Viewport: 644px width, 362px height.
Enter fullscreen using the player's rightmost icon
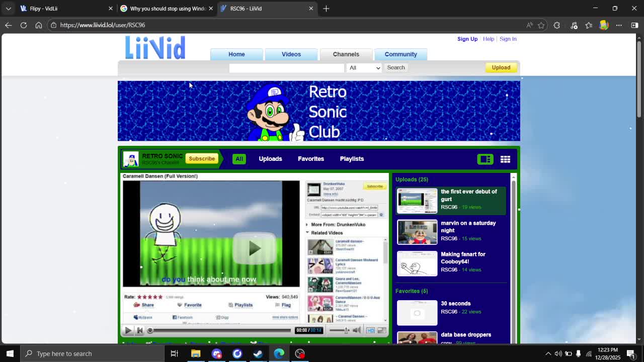point(382,330)
